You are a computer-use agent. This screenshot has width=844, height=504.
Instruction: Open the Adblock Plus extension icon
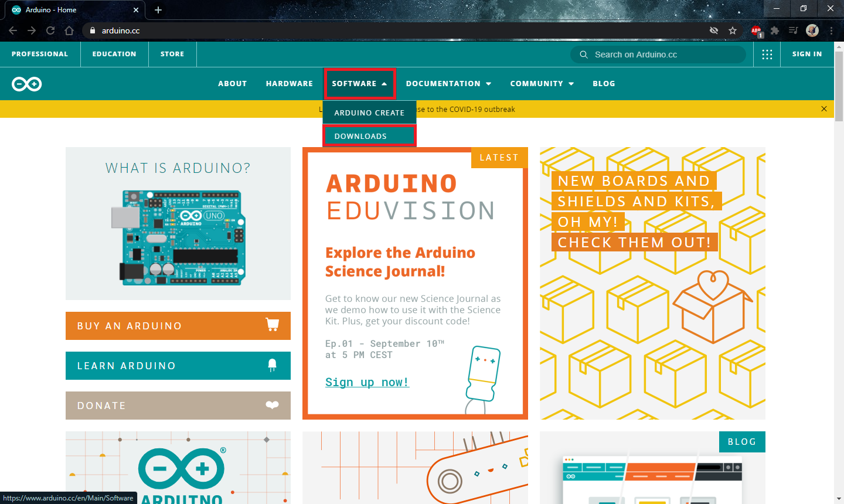(756, 30)
